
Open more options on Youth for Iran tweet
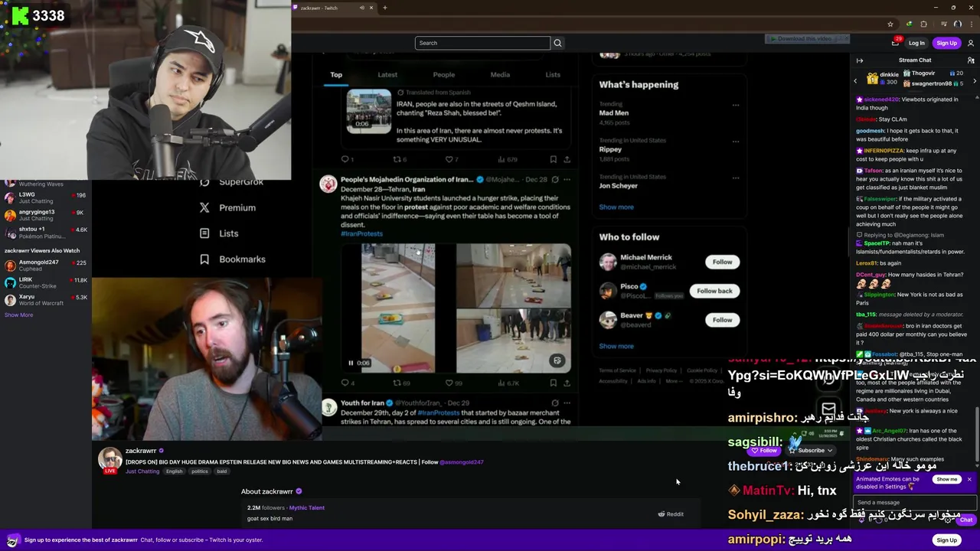click(567, 403)
